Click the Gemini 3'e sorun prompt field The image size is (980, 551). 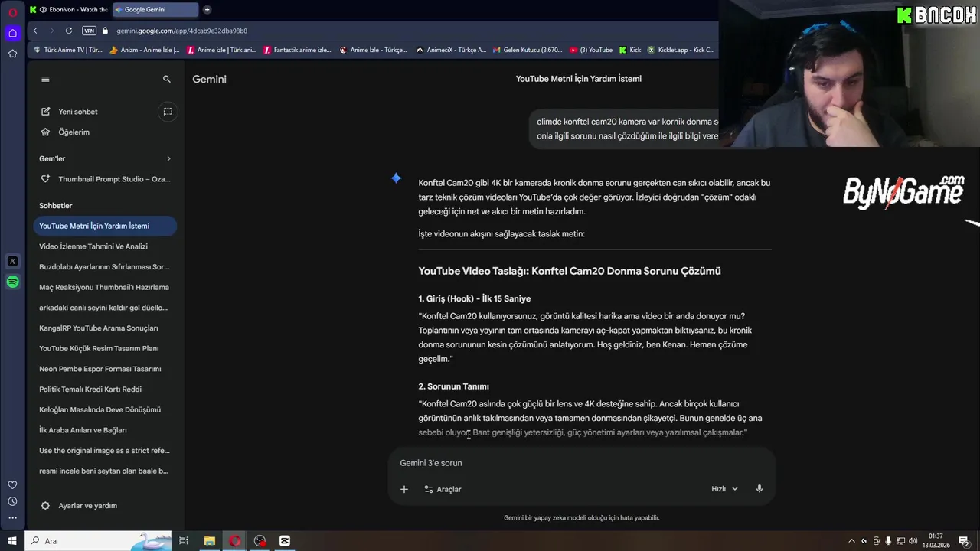582,463
